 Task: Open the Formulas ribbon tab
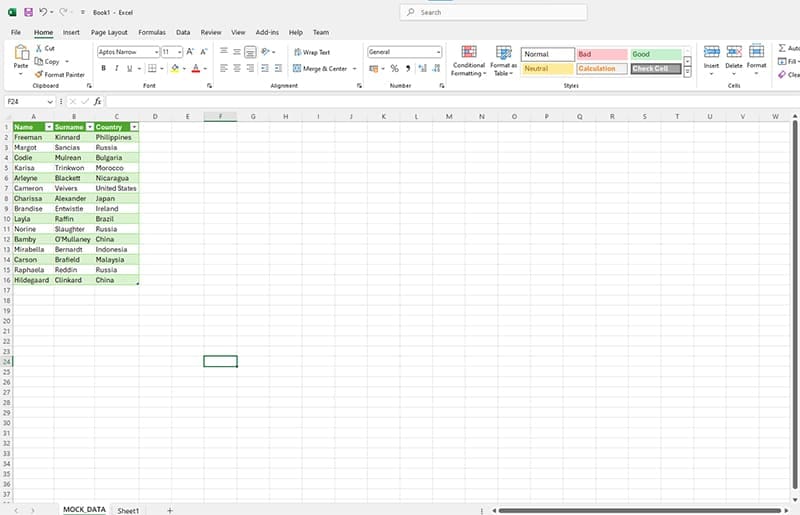(x=152, y=32)
